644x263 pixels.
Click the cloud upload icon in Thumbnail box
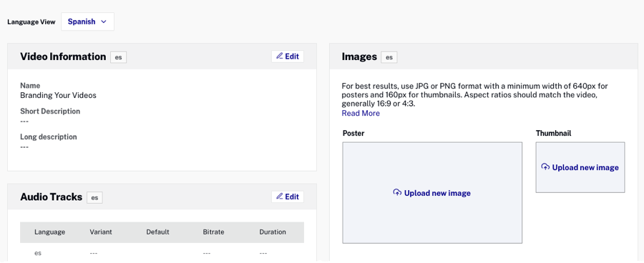[x=545, y=167]
